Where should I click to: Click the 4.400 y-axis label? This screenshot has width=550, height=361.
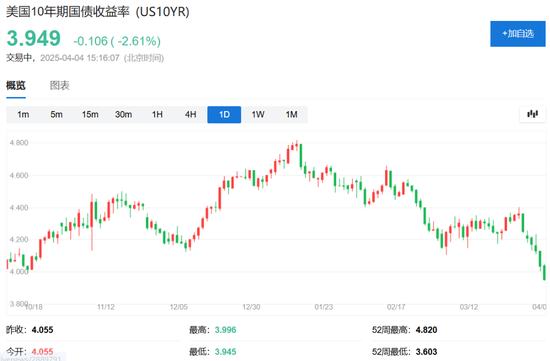click(19, 208)
